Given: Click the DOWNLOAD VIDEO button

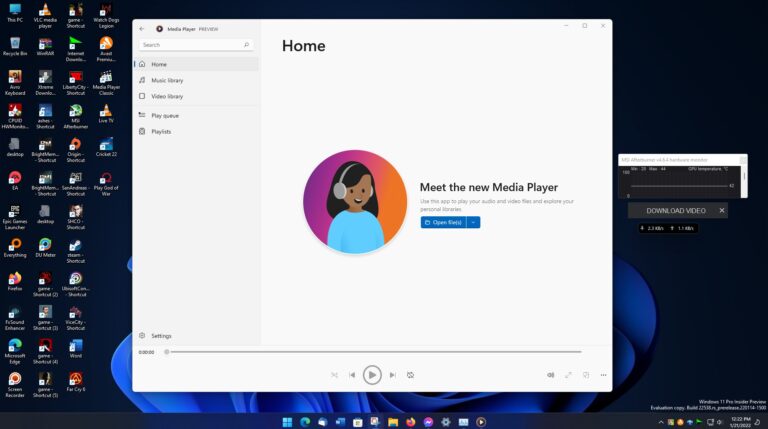Looking at the screenshot, I should tap(675, 211).
